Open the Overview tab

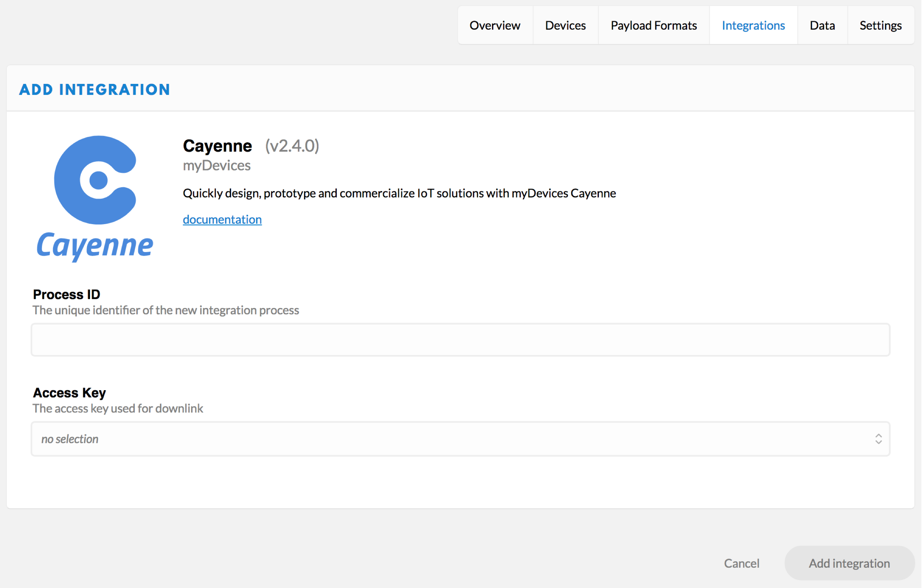pyautogui.click(x=495, y=25)
